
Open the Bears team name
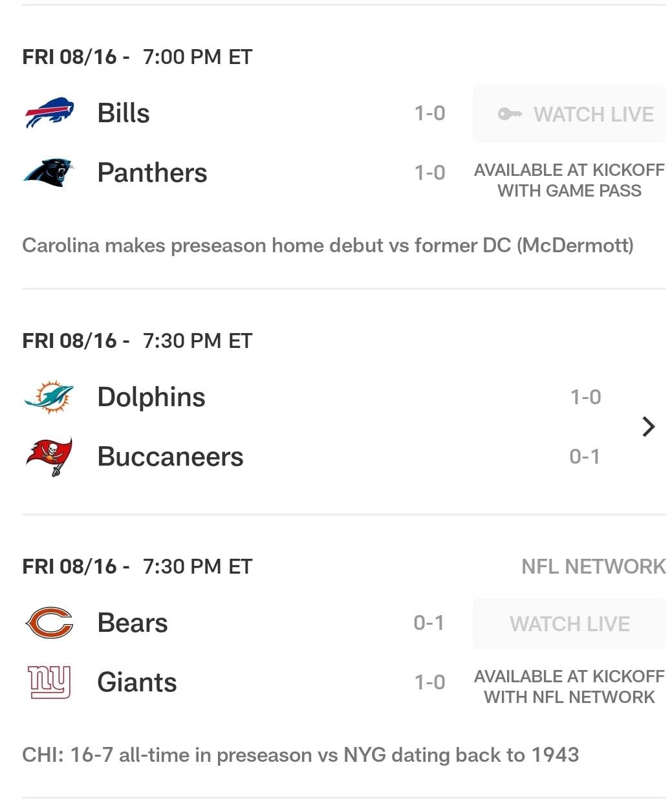(x=133, y=623)
